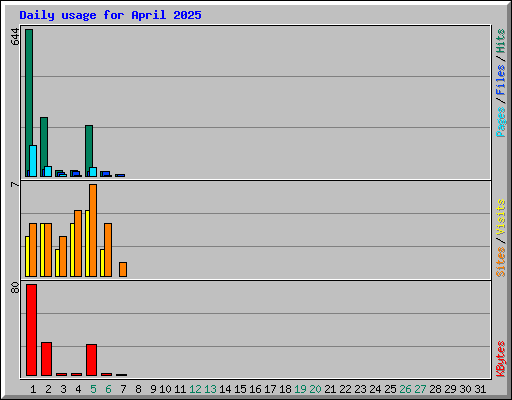The image size is (512, 400).
Task: Click the red 'KBytes' legend label
Action: point(501,359)
